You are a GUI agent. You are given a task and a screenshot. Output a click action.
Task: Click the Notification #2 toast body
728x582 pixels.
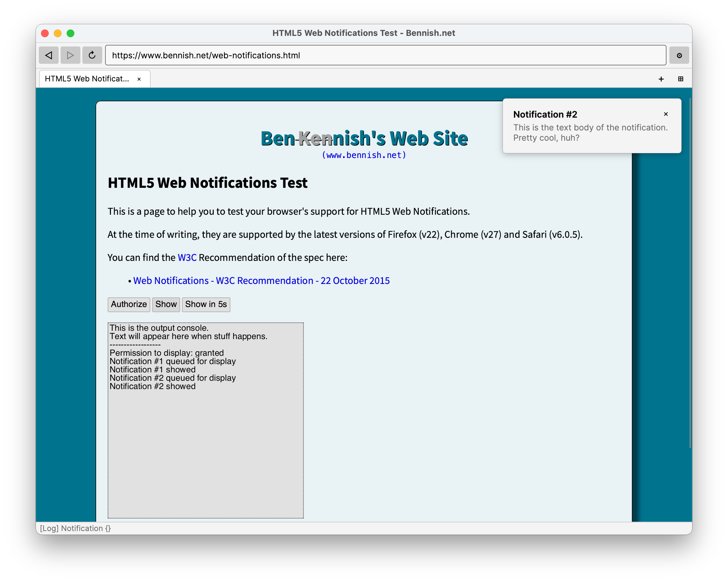pyautogui.click(x=590, y=132)
